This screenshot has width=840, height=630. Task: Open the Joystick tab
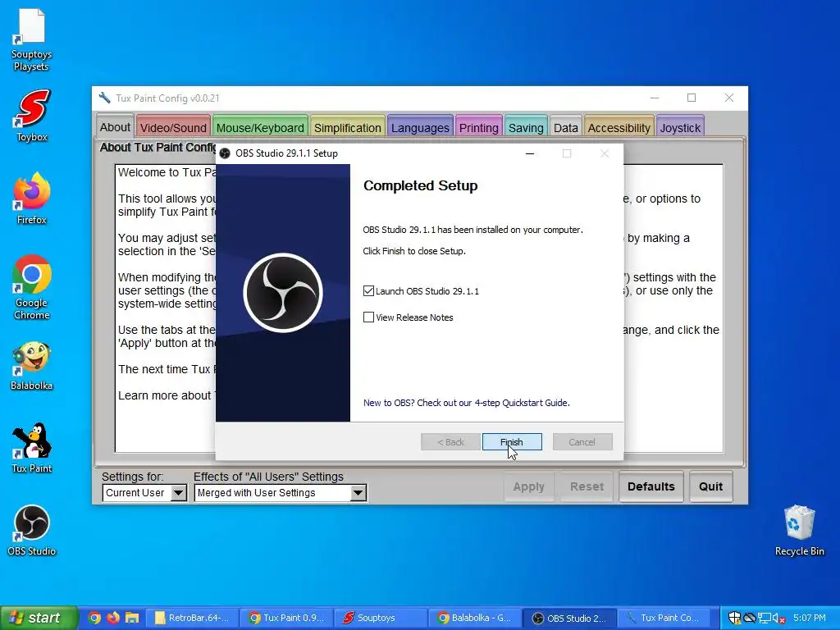(680, 127)
